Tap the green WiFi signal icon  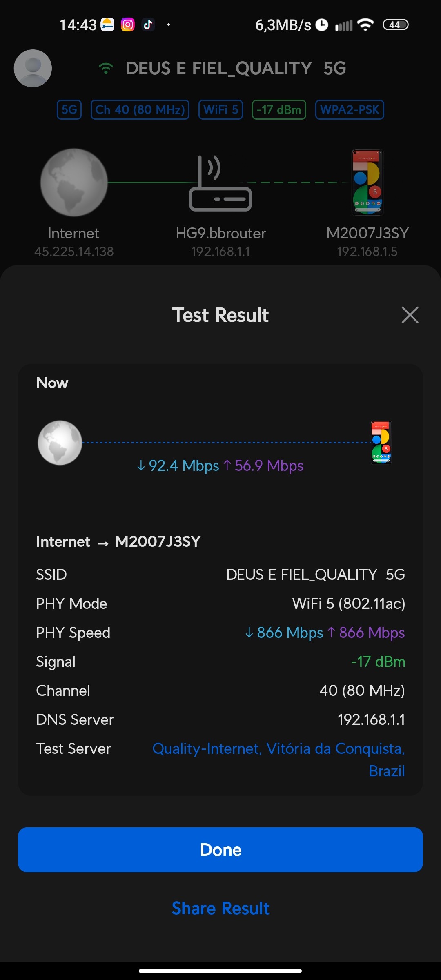point(106,68)
